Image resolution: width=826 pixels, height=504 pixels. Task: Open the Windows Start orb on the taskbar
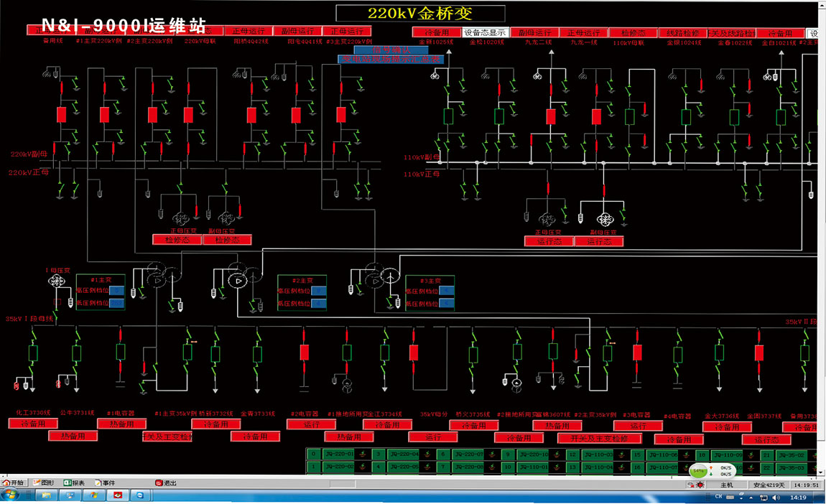click(x=9, y=496)
